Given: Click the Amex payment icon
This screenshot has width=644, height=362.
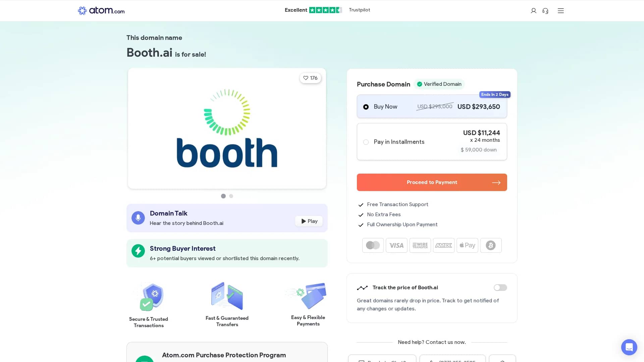Looking at the screenshot, I should click(x=444, y=245).
